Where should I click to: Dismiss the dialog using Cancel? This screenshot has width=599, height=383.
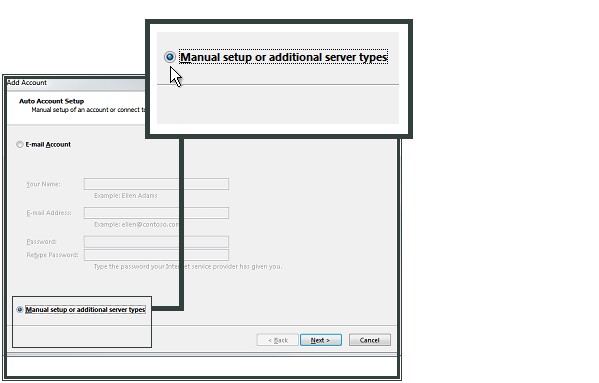(x=369, y=340)
